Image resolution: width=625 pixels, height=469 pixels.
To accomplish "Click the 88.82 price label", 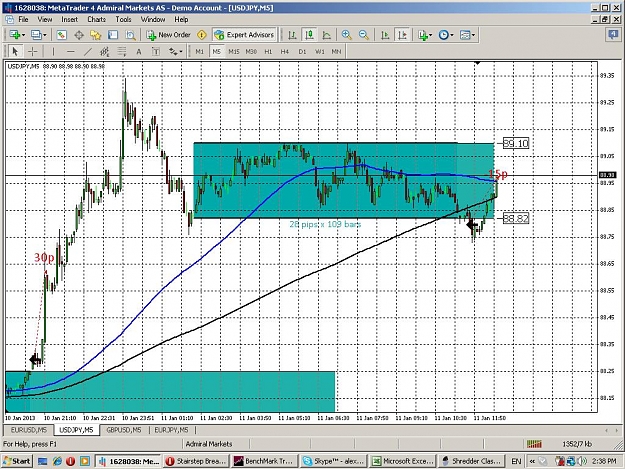I will pos(516,218).
